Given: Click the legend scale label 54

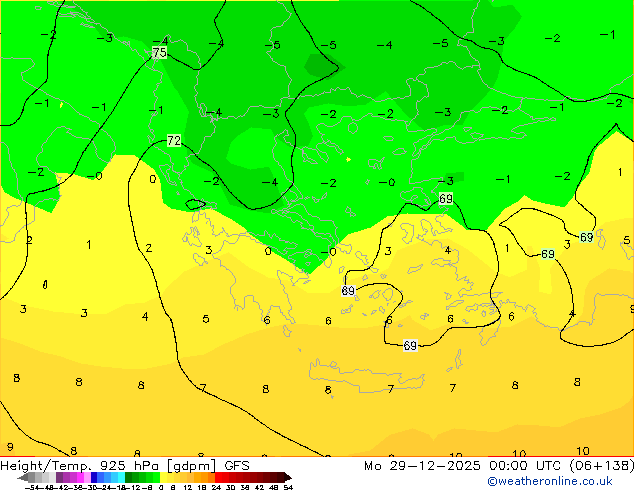Looking at the screenshot, I should click(x=288, y=488).
